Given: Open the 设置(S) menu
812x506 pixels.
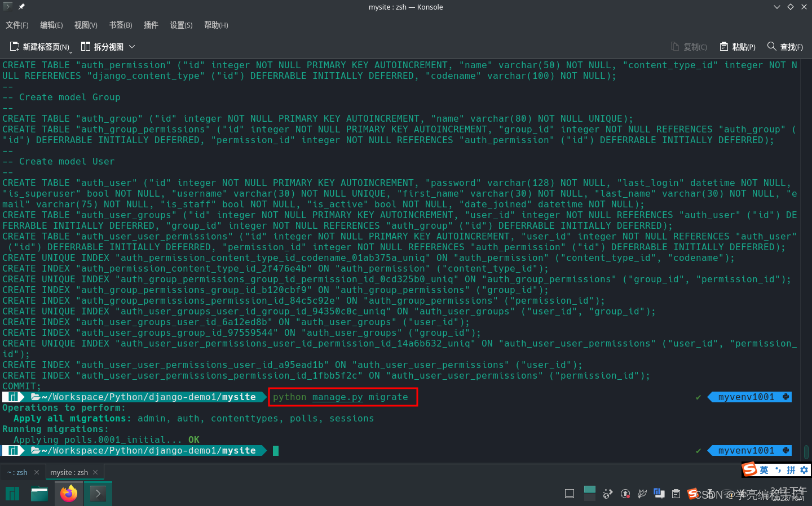Looking at the screenshot, I should (181, 25).
